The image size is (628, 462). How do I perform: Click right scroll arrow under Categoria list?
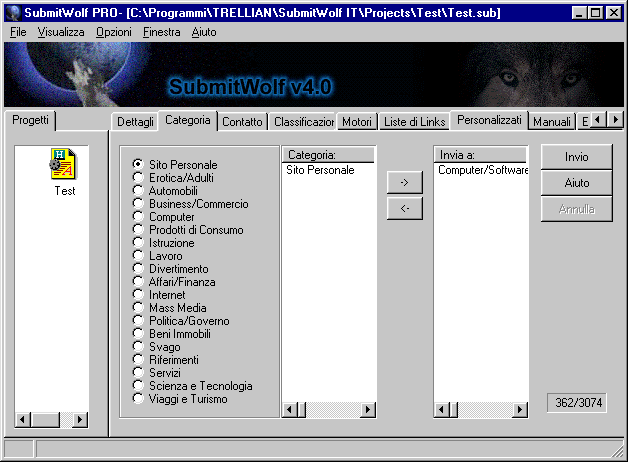367,410
